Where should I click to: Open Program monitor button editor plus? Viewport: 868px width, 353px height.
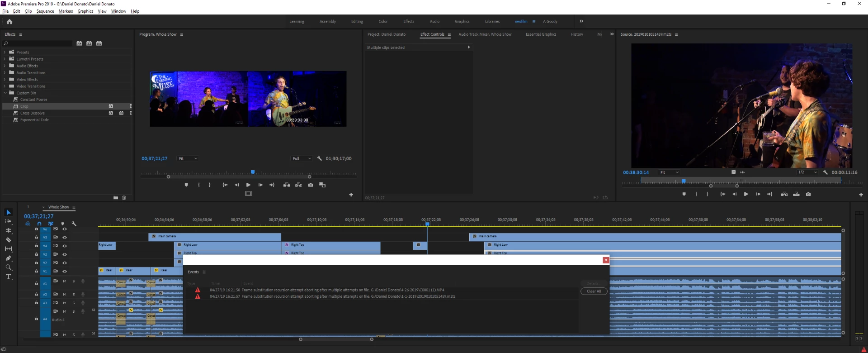point(351,195)
